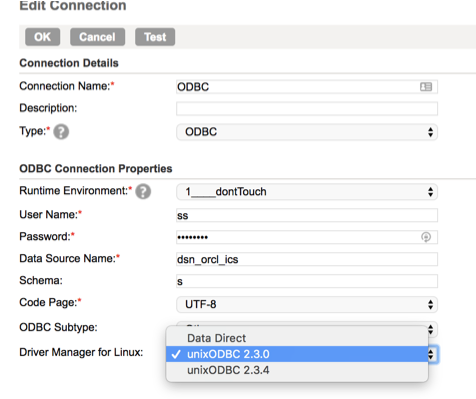The width and height of the screenshot is (476, 399).
Task: Click the Cancel button
Action: [x=97, y=37]
